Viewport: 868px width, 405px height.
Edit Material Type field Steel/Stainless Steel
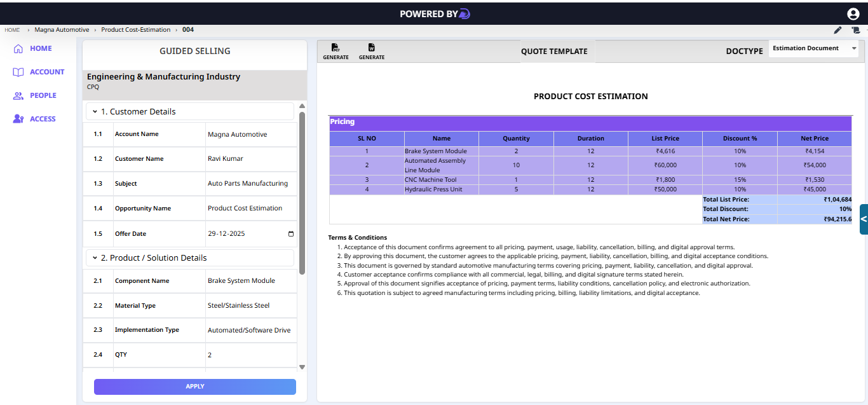[x=250, y=306]
